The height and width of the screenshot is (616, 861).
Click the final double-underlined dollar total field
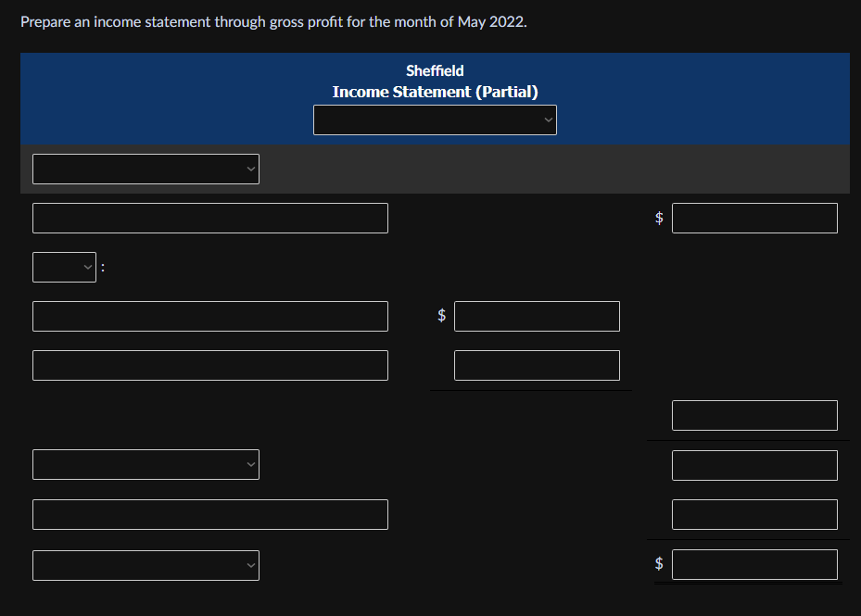[x=754, y=564]
